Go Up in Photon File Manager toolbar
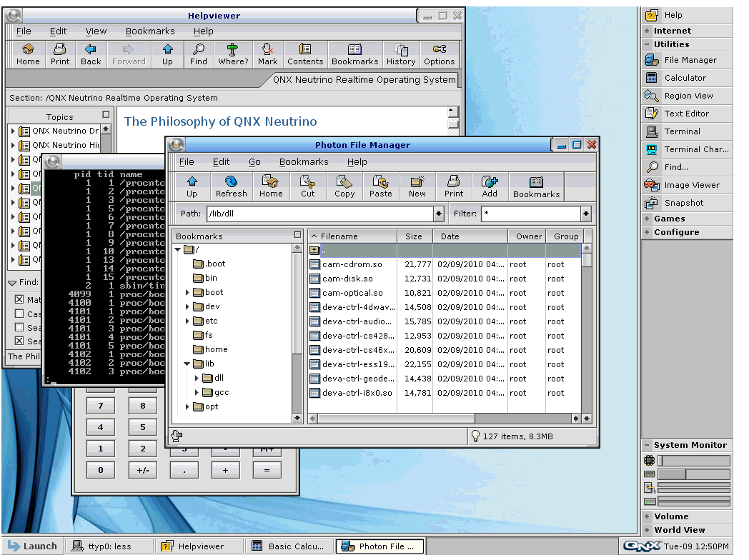Screen dimensions: 749x560 (x=192, y=186)
